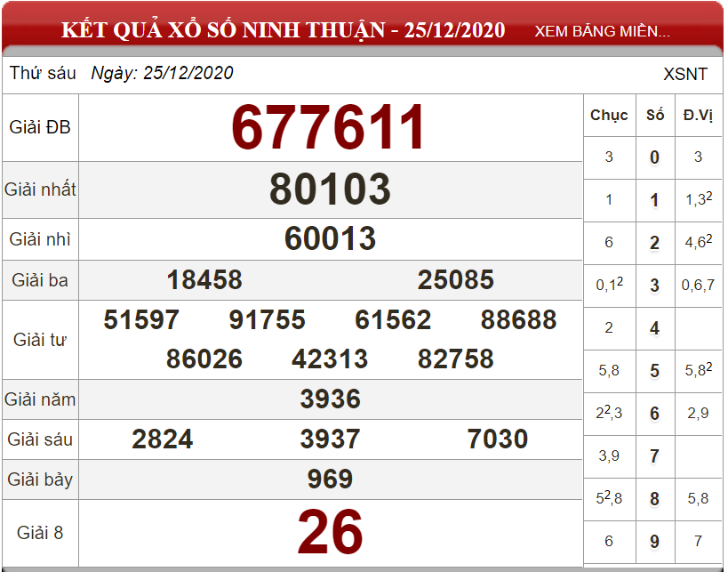Click fourth prize number 42313
This screenshot has width=728, height=572.
click(x=330, y=359)
